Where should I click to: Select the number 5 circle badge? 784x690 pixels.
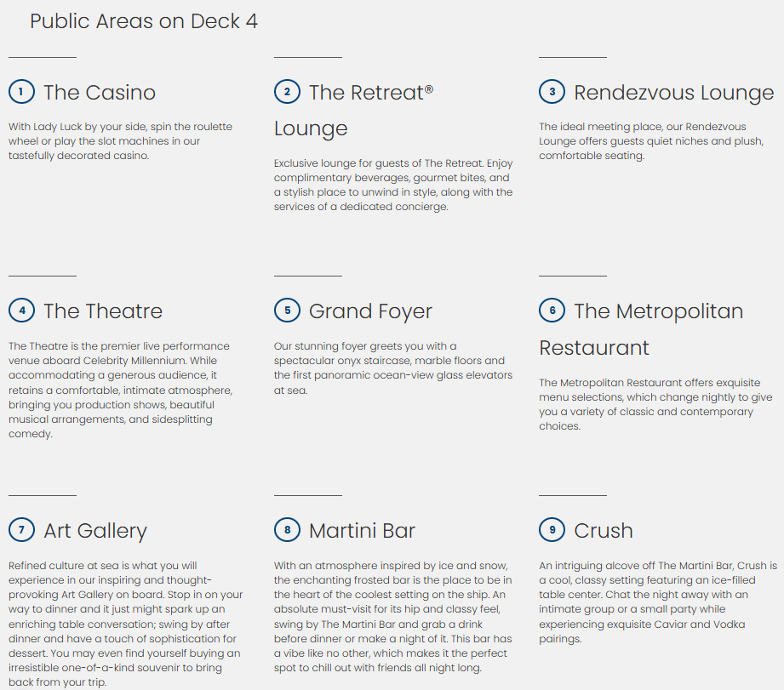pos(287,311)
